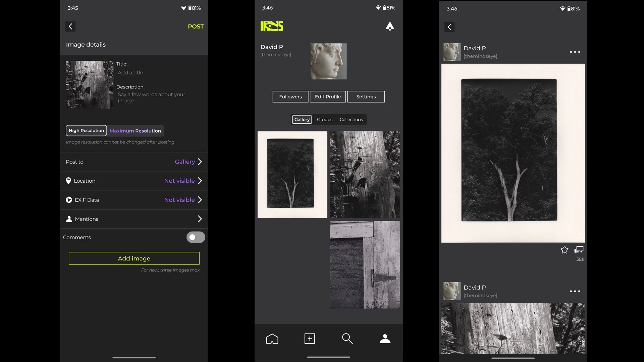Expand EXIF Data visibility options

(x=200, y=200)
